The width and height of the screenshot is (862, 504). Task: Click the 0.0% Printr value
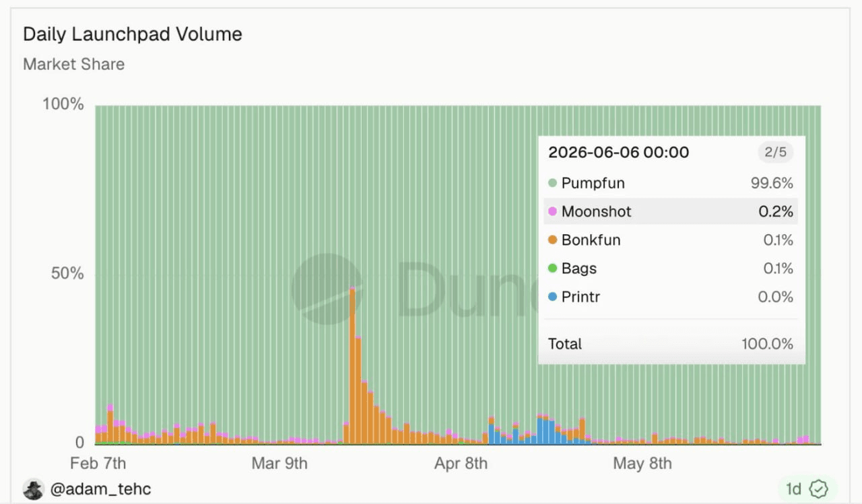[776, 297]
